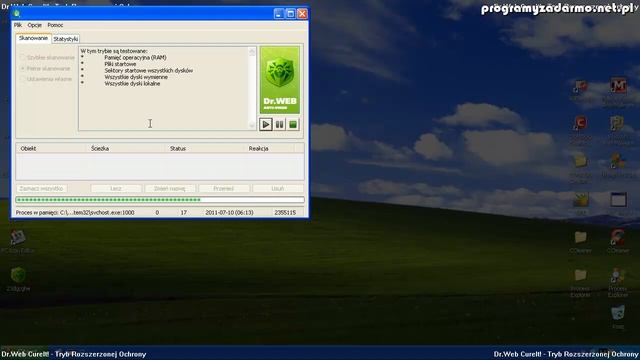Image resolution: width=640 pixels, height=360 pixels.
Task: Sort results by the Obiekt column
Action: click(51, 149)
